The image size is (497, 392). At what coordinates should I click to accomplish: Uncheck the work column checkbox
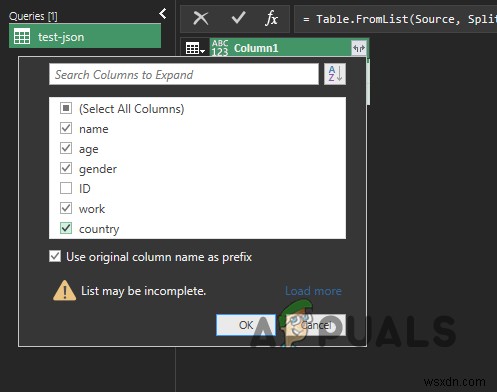(66, 208)
